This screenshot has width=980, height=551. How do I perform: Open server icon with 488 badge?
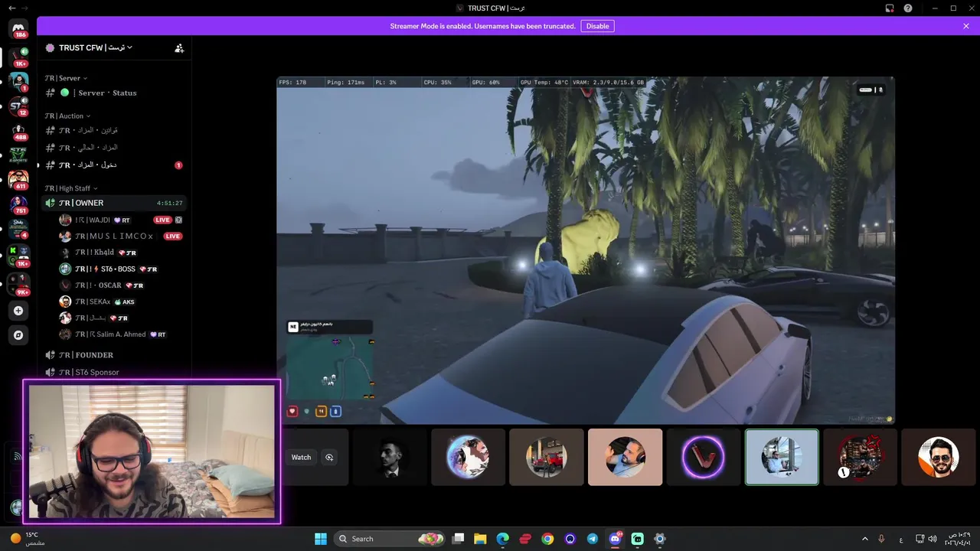pos(18,130)
